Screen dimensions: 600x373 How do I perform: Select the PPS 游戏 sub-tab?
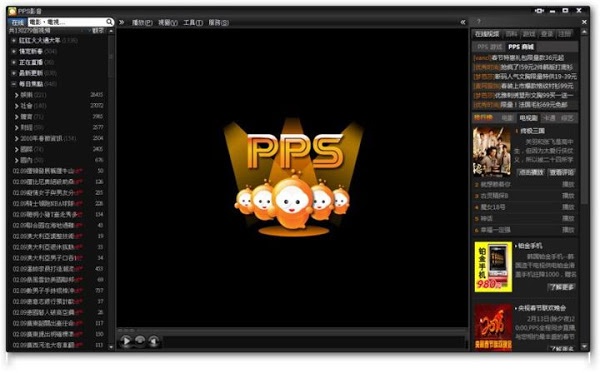pyautogui.click(x=489, y=47)
